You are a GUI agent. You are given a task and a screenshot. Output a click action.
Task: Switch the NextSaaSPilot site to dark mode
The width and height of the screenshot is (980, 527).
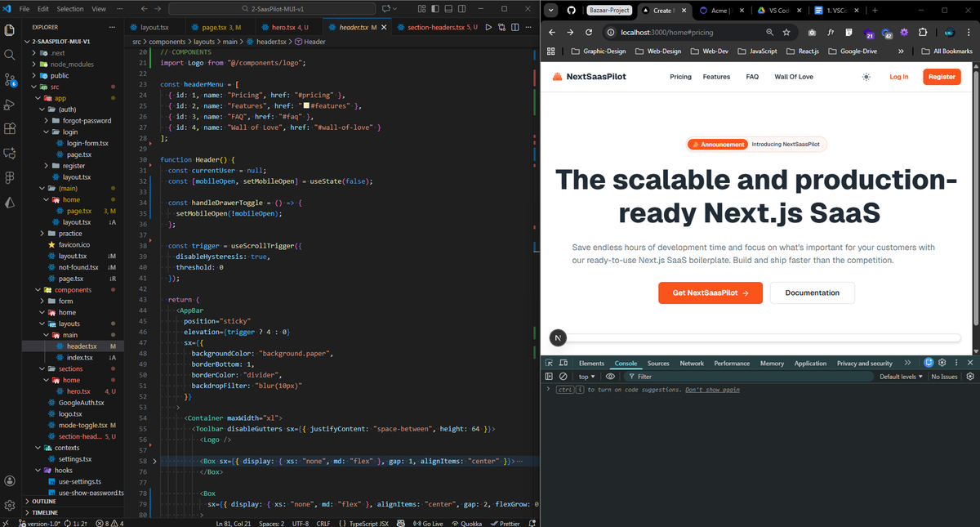pyautogui.click(x=866, y=76)
